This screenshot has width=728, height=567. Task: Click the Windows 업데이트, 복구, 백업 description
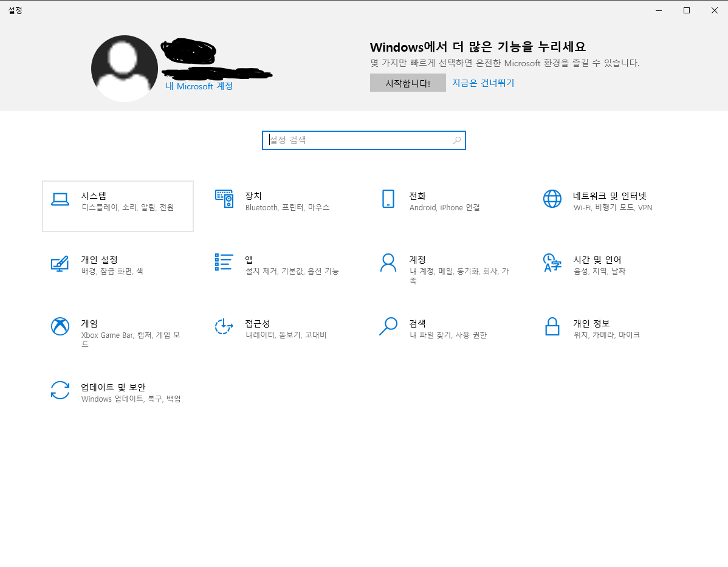point(131,399)
